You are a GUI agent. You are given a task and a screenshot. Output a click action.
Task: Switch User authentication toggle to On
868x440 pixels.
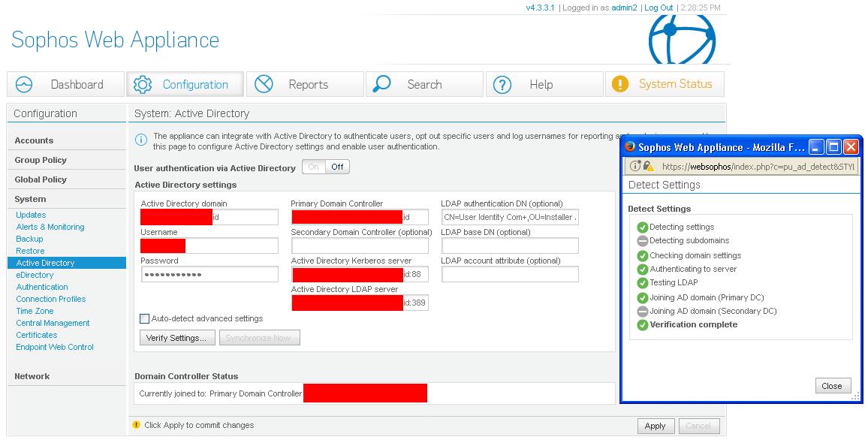click(314, 167)
